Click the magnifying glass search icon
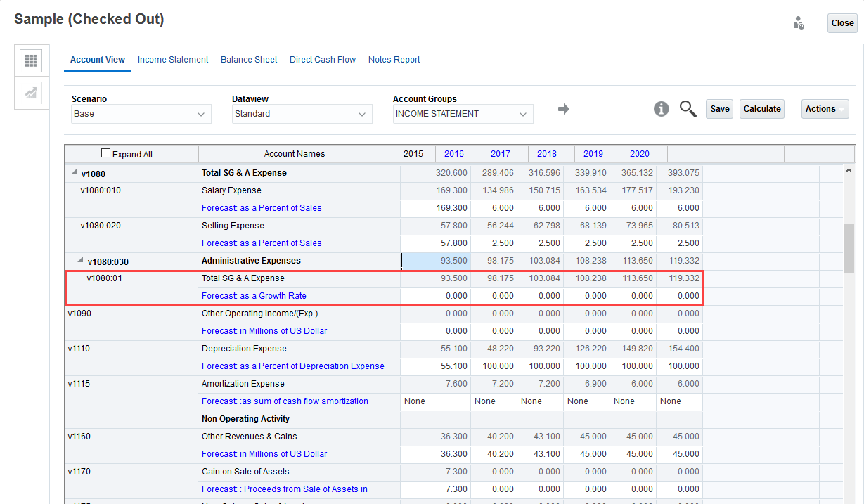 pos(688,109)
